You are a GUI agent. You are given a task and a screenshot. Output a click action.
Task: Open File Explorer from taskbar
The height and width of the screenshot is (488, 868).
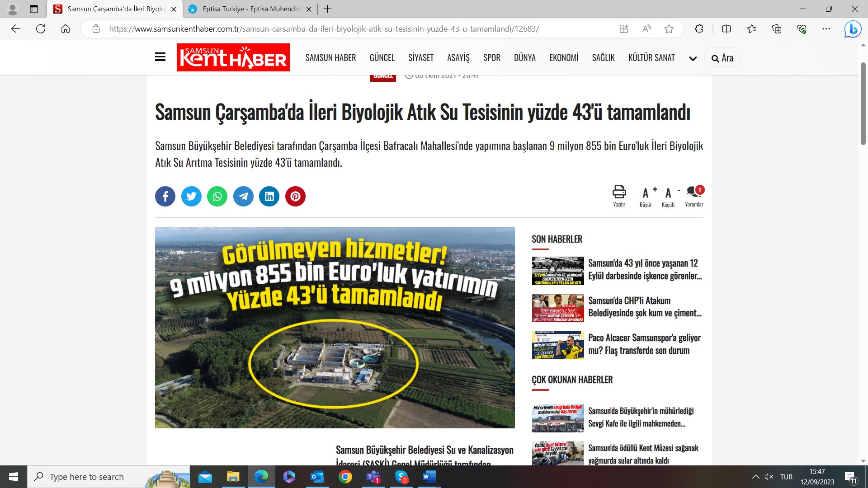click(233, 477)
